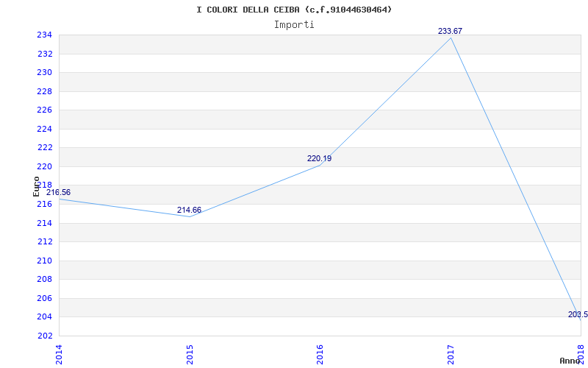Viewport: 588px width, 368px height.
Task: Click the 2017 x-axis label
Action: [x=451, y=355]
